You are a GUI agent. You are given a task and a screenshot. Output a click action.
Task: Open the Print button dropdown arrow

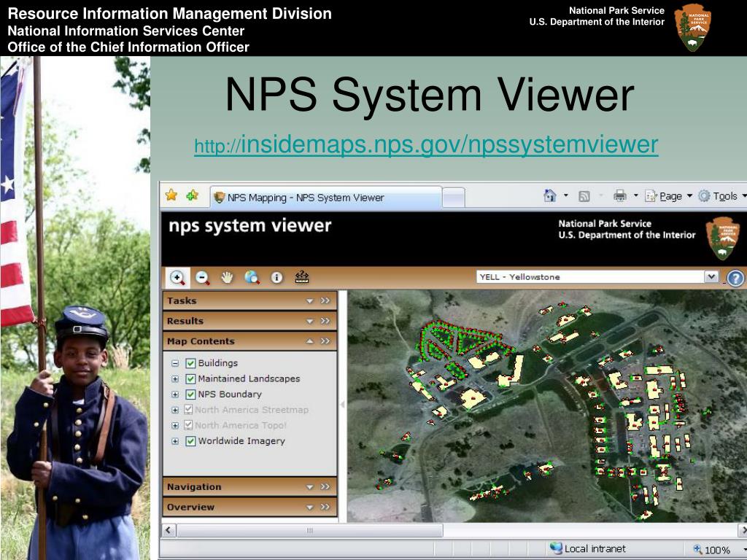click(636, 195)
